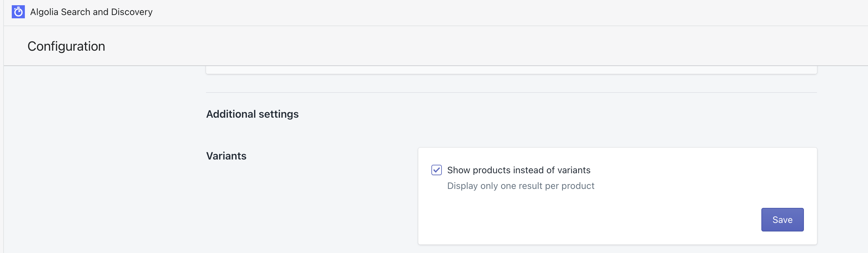
Task: Click the Variants section label
Action: pos(226,156)
